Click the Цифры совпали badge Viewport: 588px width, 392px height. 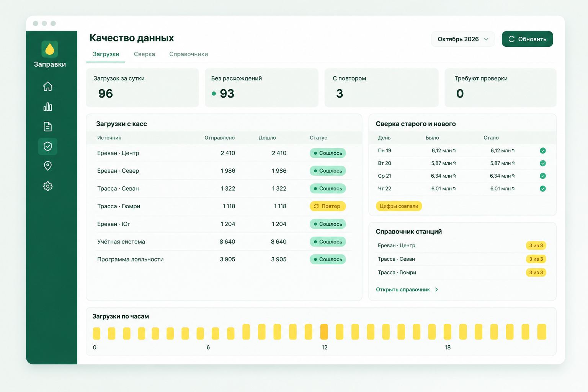(399, 206)
